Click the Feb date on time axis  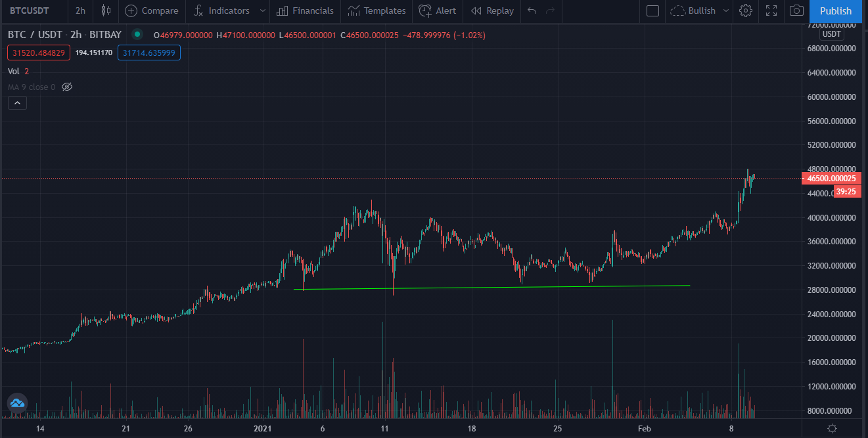tap(645, 429)
